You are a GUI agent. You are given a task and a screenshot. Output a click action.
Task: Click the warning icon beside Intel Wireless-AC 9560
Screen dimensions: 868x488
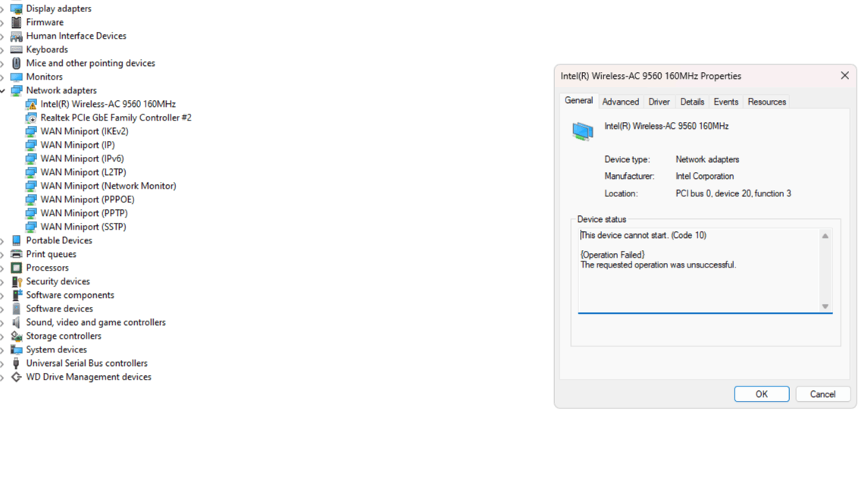[31, 104]
